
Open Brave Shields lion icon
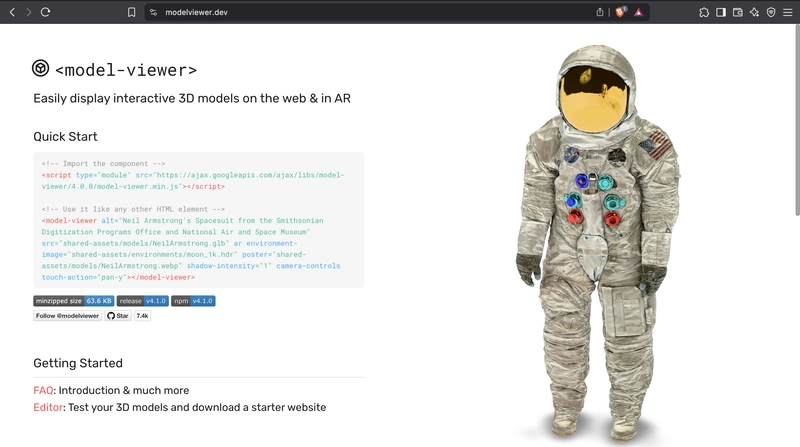pyautogui.click(x=620, y=12)
